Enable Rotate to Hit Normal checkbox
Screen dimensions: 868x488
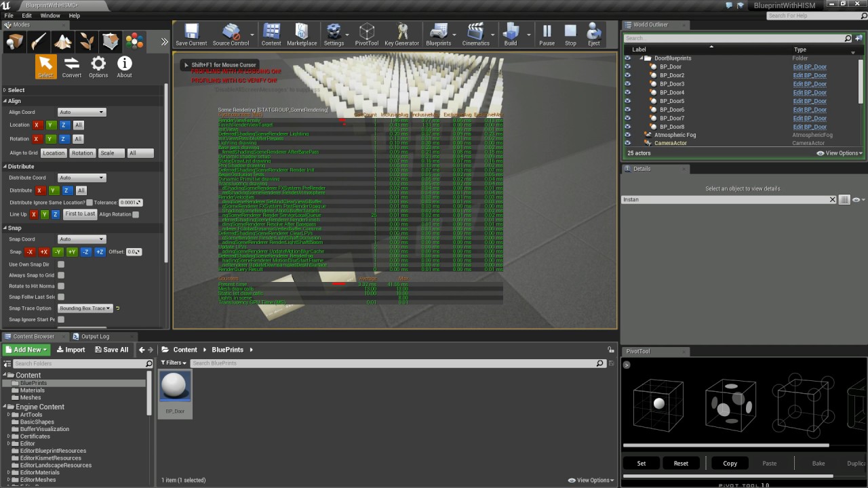61,286
